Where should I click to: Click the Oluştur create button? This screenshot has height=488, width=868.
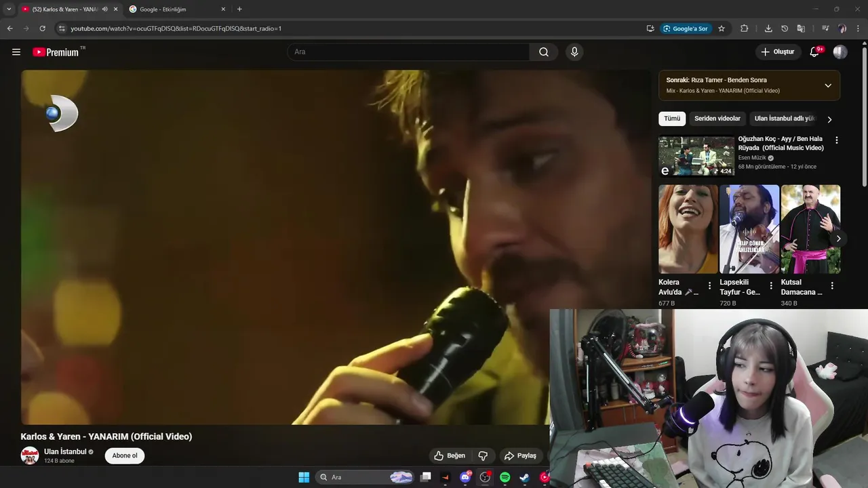tap(778, 52)
